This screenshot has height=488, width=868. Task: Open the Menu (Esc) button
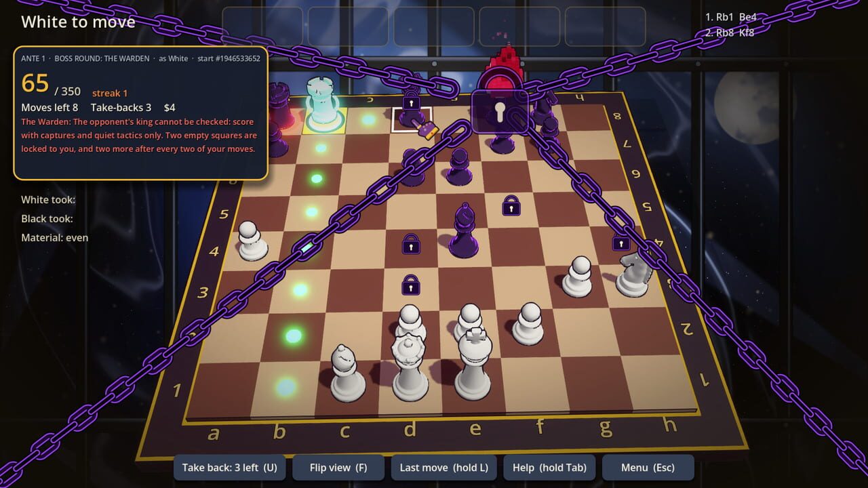tap(648, 468)
